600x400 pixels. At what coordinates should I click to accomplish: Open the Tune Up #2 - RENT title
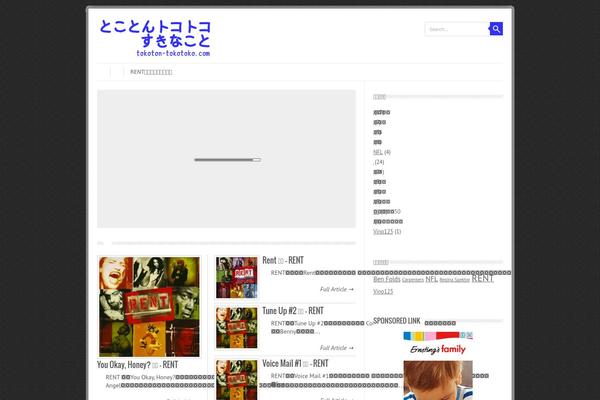click(293, 311)
